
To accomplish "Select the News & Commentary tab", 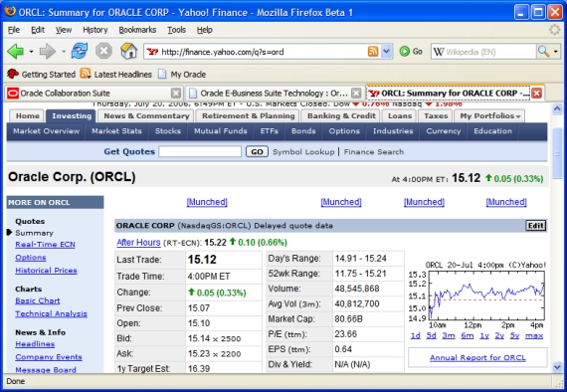I will point(146,116).
